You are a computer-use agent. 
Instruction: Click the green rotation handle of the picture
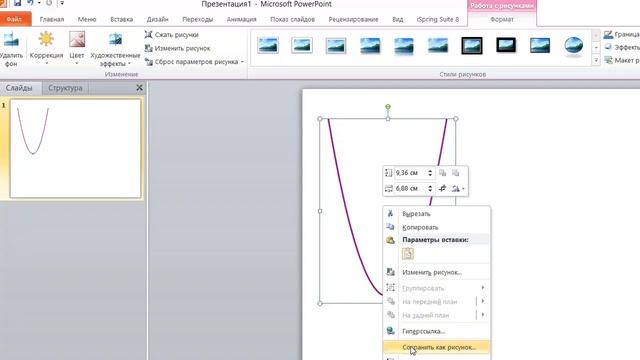(x=388, y=107)
